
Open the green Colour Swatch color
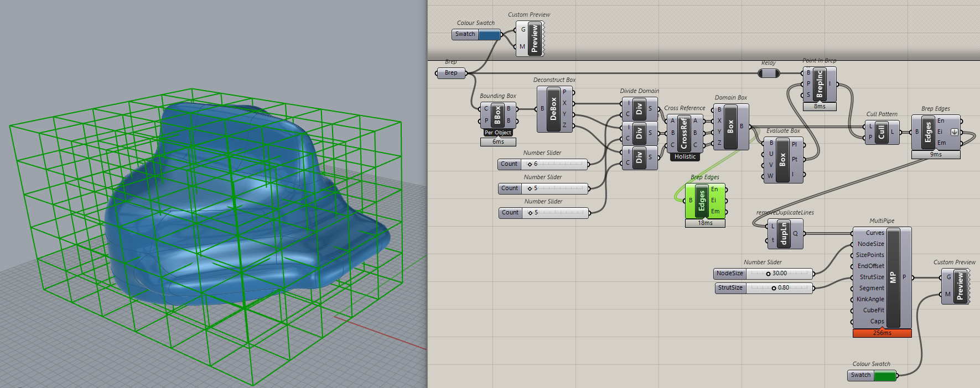point(885,375)
